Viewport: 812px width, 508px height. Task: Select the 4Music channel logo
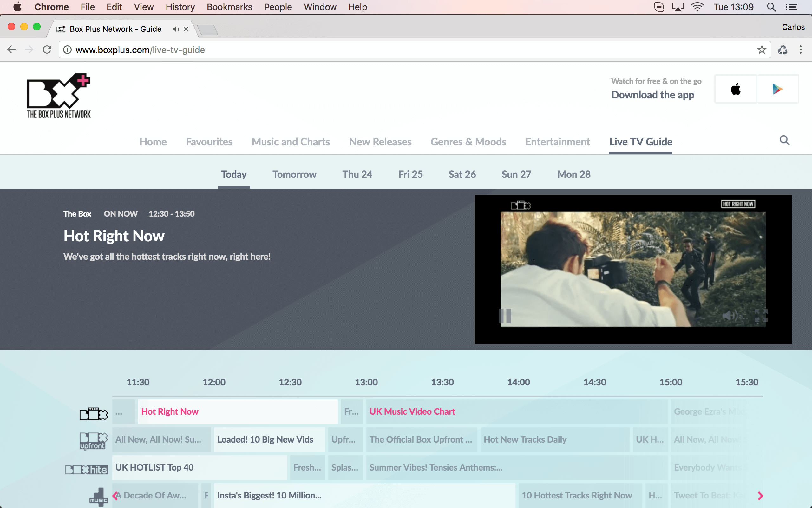(x=99, y=497)
